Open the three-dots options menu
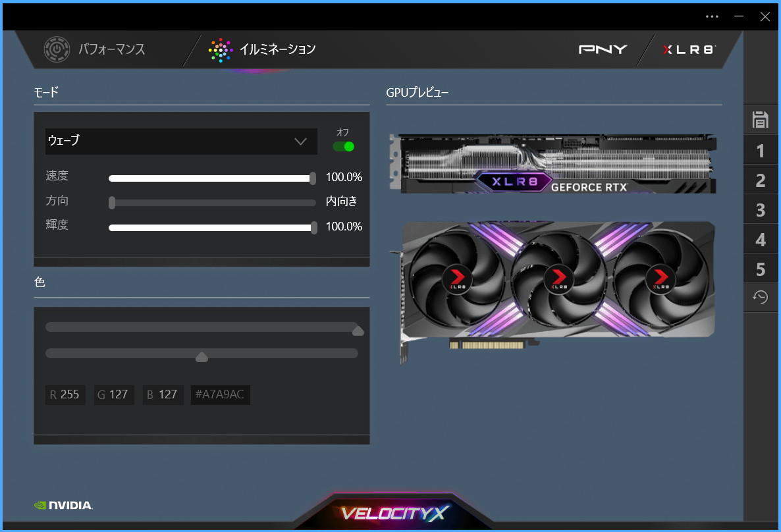The width and height of the screenshot is (781, 532). point(712,16)
